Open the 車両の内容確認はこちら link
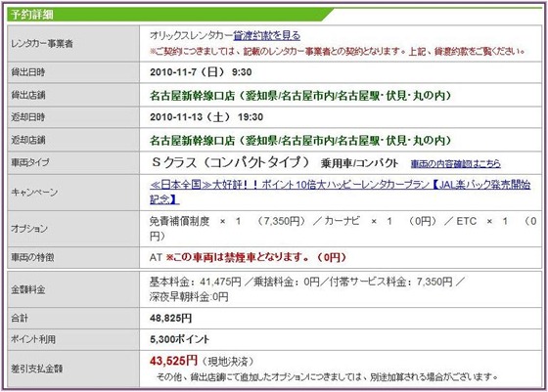Screen dimensions: 548x392 (x=455, y=163)
